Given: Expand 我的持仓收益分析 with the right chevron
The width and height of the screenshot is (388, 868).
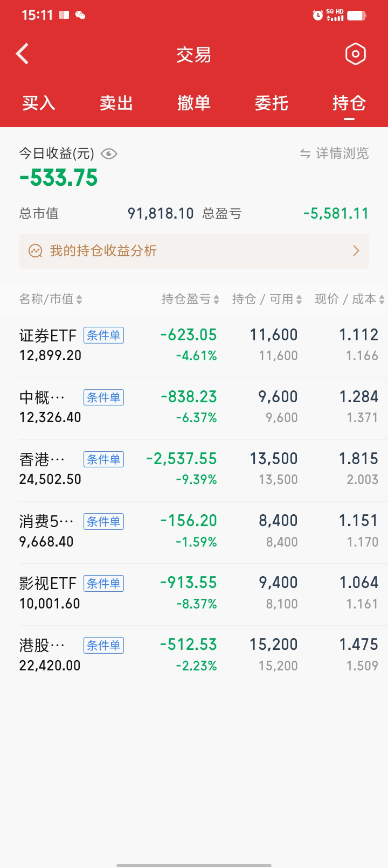Looking at the screenshot, I should 356,251.
